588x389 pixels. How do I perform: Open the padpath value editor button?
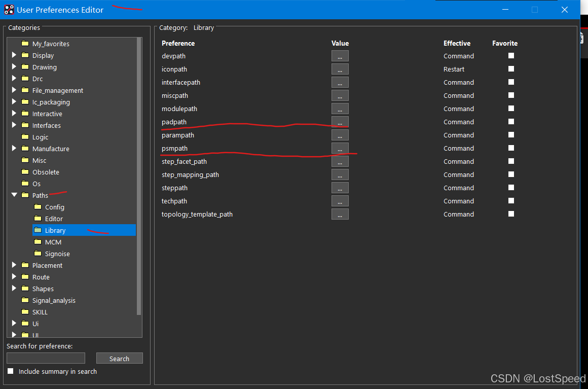click(x=340, y=122)
